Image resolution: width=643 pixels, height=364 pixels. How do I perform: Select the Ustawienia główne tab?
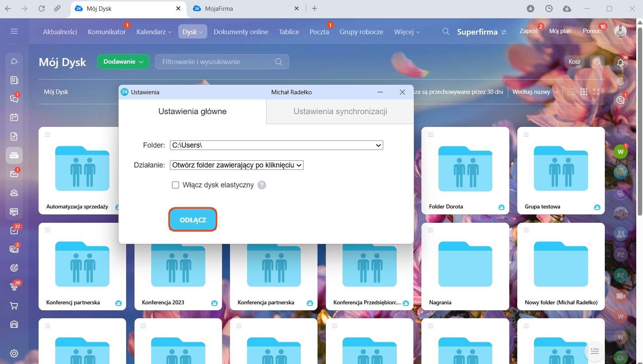[193, 111]
